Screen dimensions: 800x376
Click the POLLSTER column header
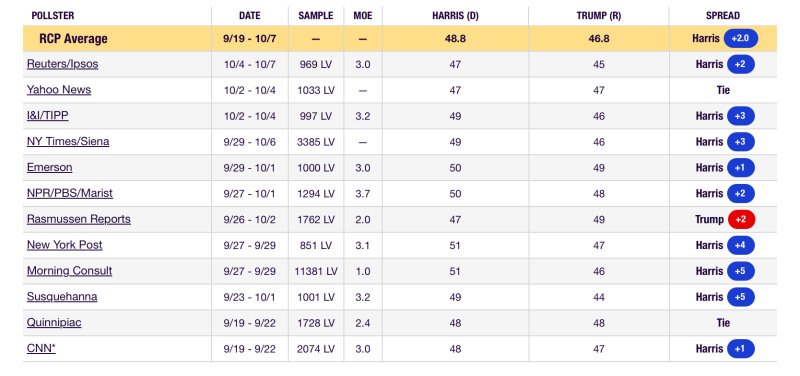pos(53,16)
